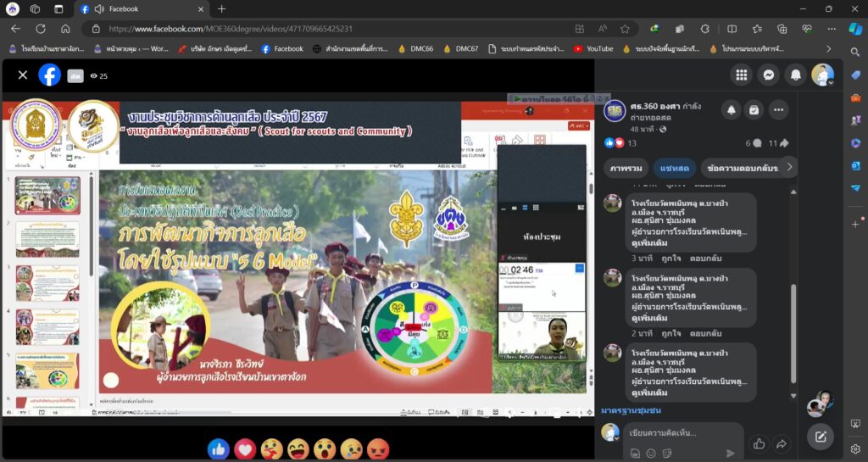The width and height of the screenshot is (868, 462).
Task: Go to the browser home page
Action: tap(65, 29)
